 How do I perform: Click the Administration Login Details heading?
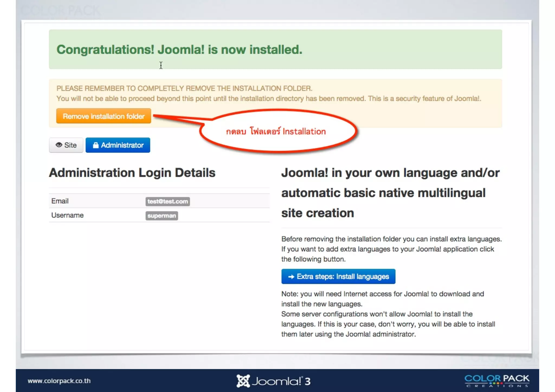coord(132,173)
